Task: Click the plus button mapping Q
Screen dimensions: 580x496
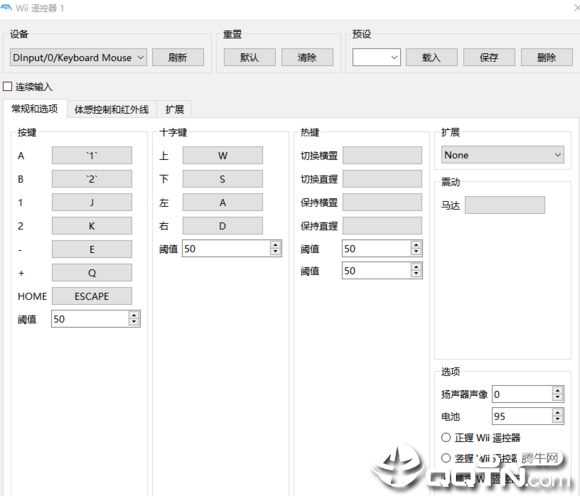Action: (92, 273)
